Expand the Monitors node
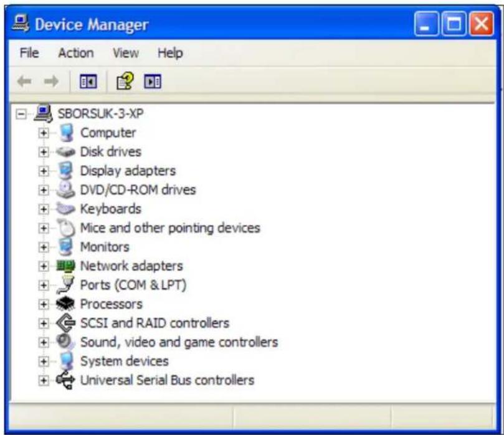 pyautogui.click(x=44, y=247)
